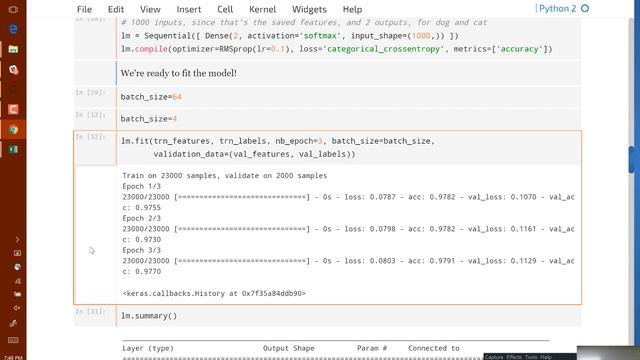
Task: Click the webcam preview thumbnail
Action: [608, 353]
